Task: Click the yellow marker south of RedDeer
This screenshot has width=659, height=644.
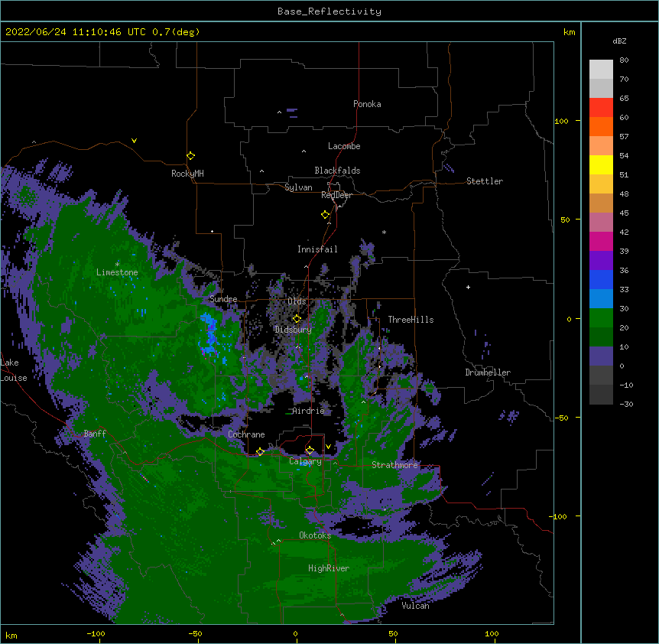Action: (x=325, y=214)
